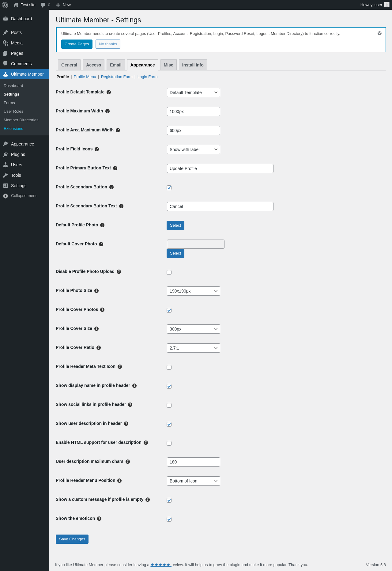
Task: Click help icon for Profile Secondary Button Text
Action: point(121,206)
